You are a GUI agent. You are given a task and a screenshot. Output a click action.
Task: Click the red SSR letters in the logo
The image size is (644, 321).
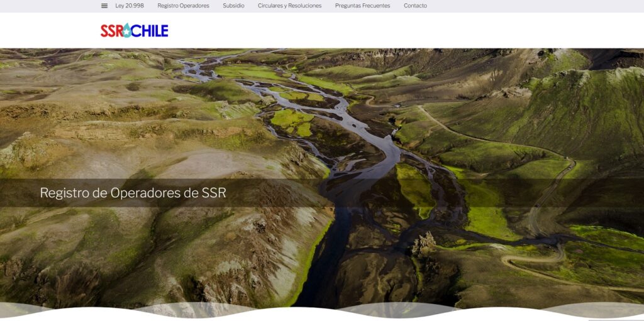110,31
